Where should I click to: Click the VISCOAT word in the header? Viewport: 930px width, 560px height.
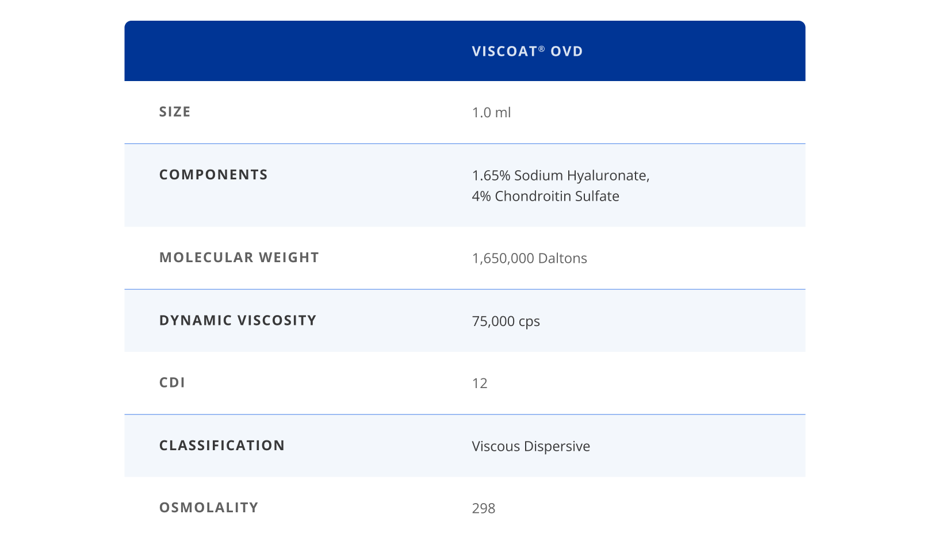pyautogui.click(x=504, y=52)
